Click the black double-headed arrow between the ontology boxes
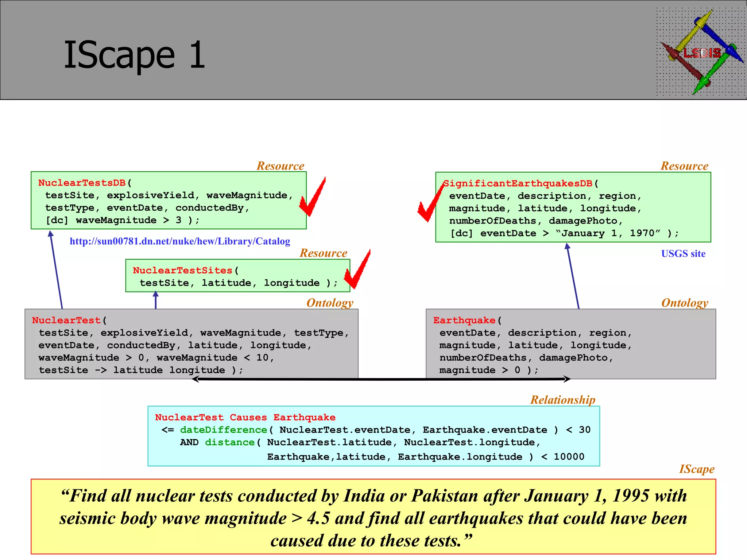The image size is (747, 560). click(x=381, y=380)
